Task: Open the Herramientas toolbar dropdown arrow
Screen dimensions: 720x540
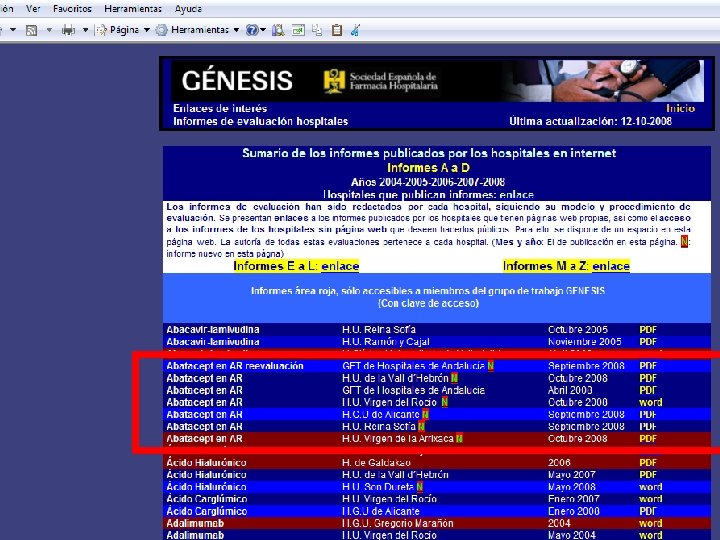Action: [236, 30]
